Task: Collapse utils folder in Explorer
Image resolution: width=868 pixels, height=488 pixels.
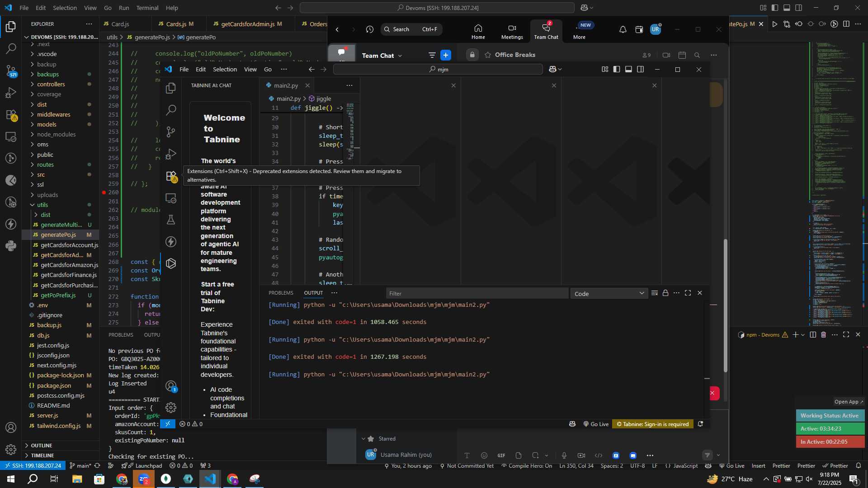Action: [42, 205]
